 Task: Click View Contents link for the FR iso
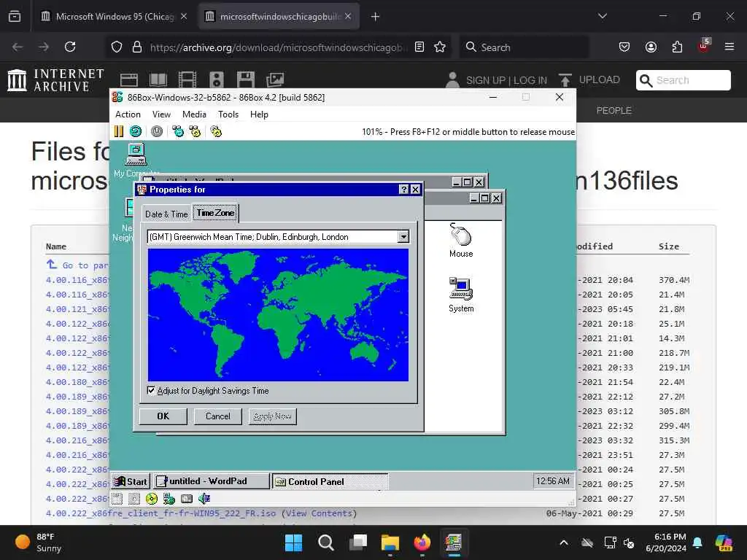[x=319, y=513]
